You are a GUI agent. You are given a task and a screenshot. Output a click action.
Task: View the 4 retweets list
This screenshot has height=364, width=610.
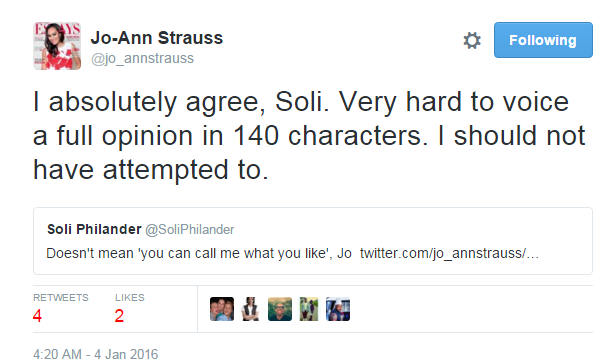37,315
